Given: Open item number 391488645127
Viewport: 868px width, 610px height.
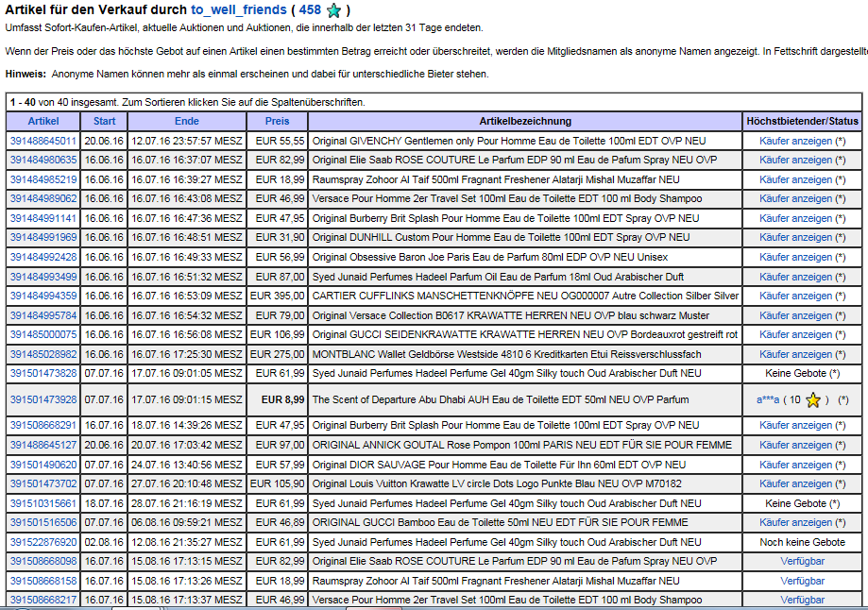Looking at the screenshot, I should point(43,445).
